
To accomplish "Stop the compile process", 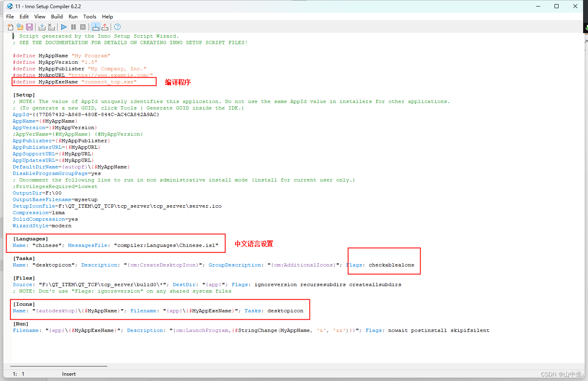I will coord(51,27).
